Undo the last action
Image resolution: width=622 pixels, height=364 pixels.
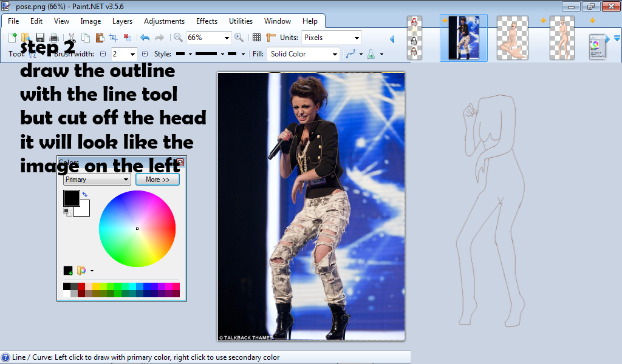[145, 38]
